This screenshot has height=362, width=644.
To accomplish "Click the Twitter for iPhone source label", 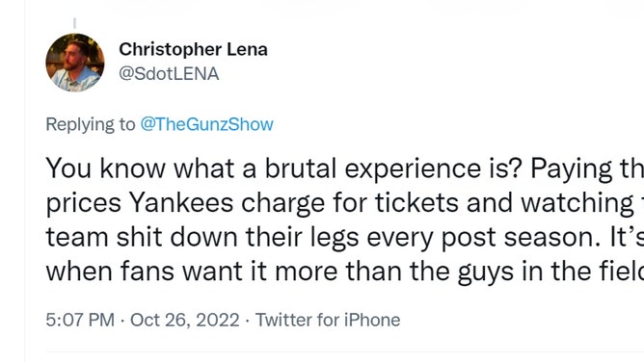I will [328, 321].
